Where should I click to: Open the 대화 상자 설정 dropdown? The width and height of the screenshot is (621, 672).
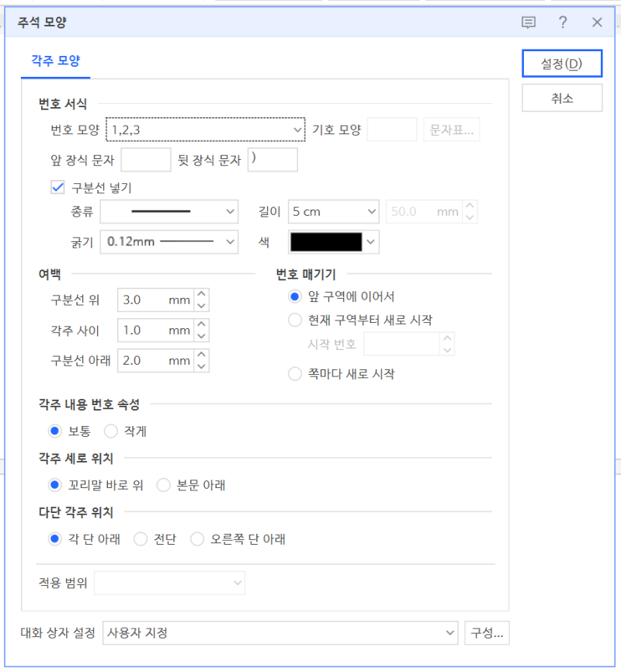pos(280,632)
